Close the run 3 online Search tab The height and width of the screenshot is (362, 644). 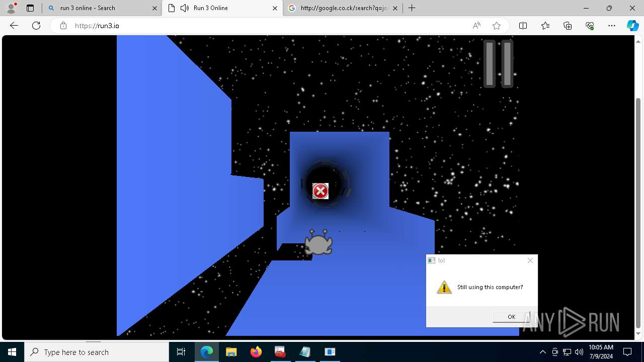154,8
